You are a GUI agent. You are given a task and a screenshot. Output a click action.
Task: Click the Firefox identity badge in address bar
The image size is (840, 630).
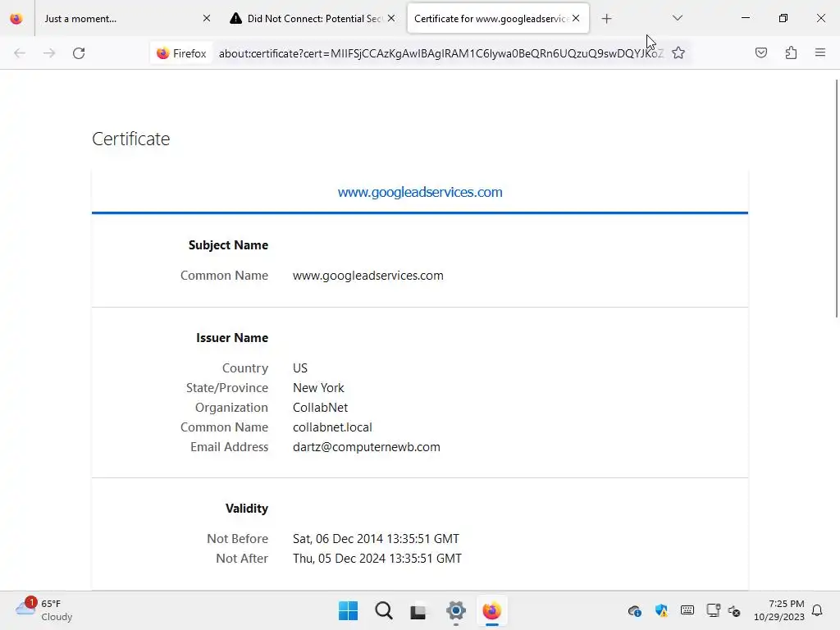(x=181, y=53)
